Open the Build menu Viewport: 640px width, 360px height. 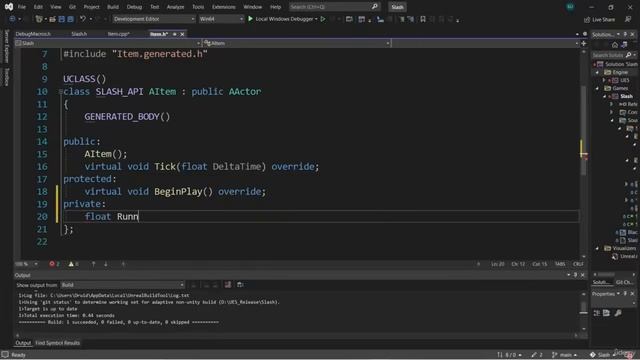click(x=113, y=7)
